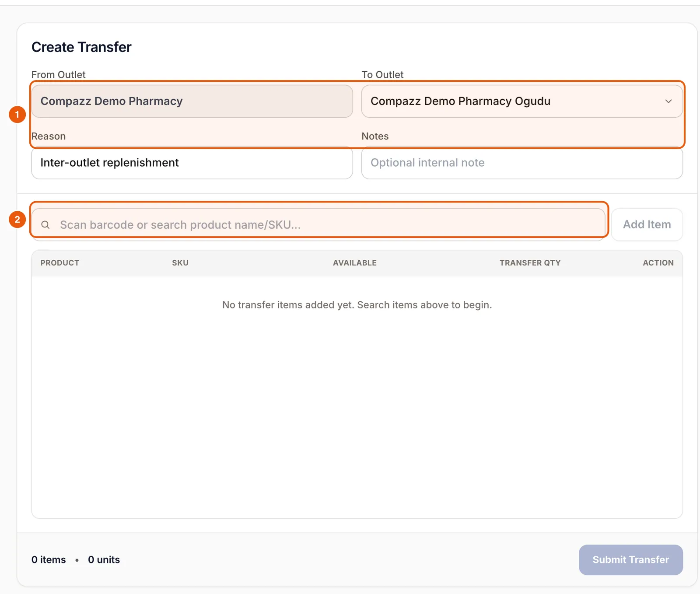Click the PRODUCT column header

point(60,263)
